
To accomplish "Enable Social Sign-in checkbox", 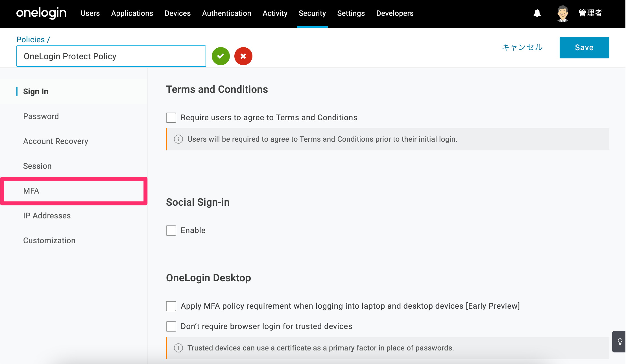I will coord(171,231).
